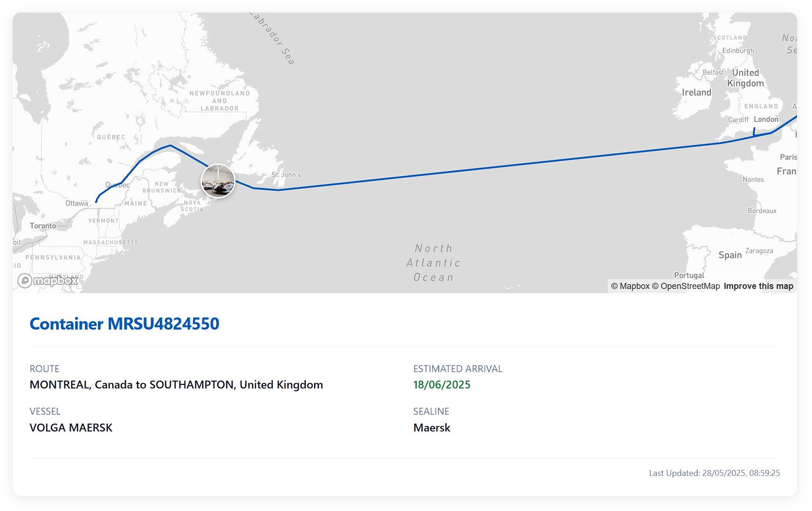
Task: Click the Last Updated timestamp
Action: pos(714,473)
